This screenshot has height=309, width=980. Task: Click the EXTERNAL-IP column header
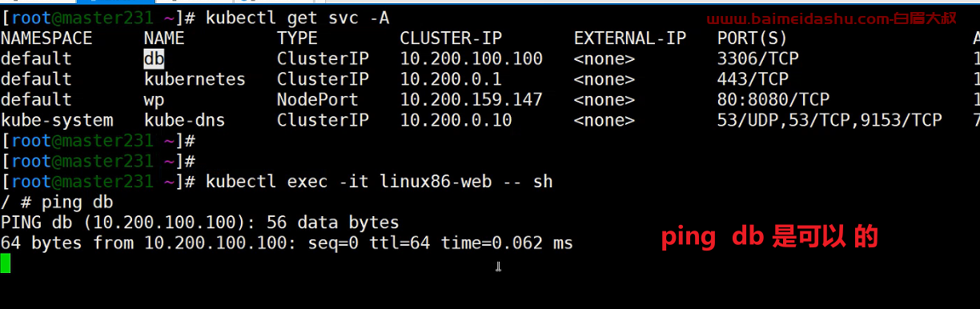[x=630, y=38]
